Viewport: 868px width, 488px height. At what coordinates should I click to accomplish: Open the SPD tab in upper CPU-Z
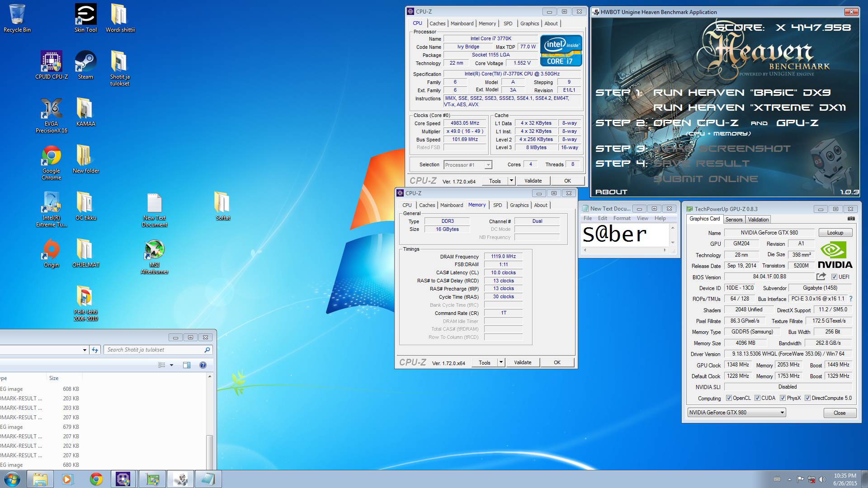click(x=508, y=23)
